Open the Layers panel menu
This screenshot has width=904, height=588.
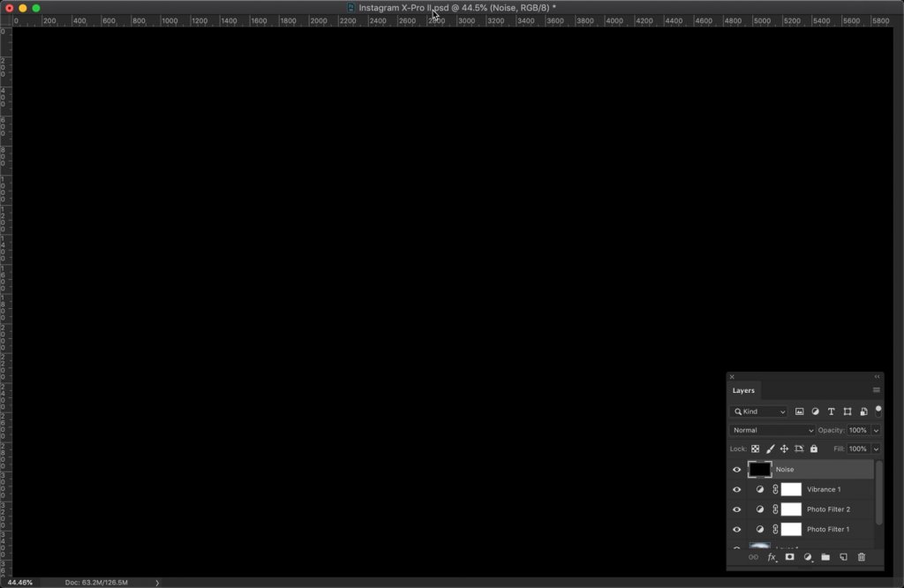pos(876,389)
